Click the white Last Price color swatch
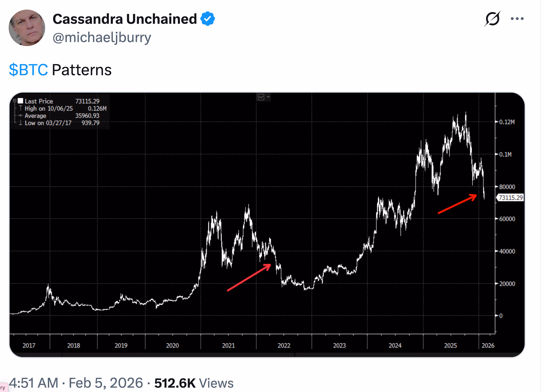The height and width of the screenshot is (392, 543). [x=21, y=101]
